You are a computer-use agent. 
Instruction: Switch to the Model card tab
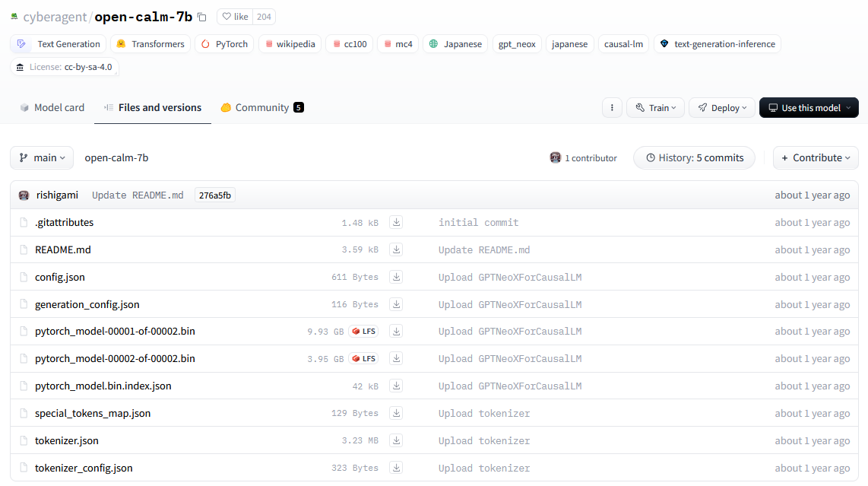(52, 107)
